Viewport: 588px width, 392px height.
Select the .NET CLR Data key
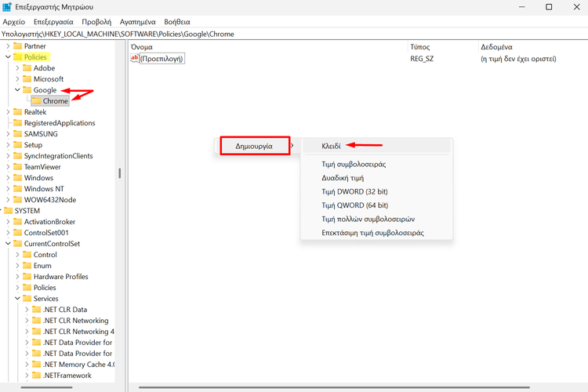[65, 310]
